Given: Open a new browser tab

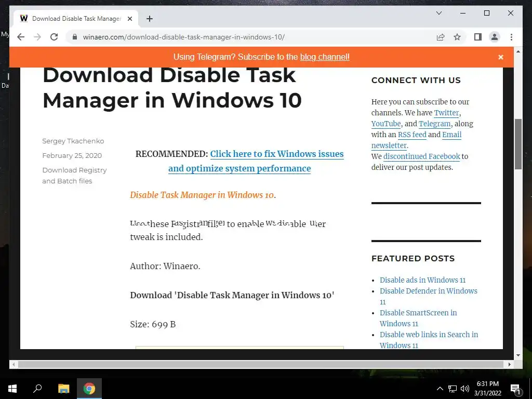Looking at the screenshot, I should click(150, 19).
